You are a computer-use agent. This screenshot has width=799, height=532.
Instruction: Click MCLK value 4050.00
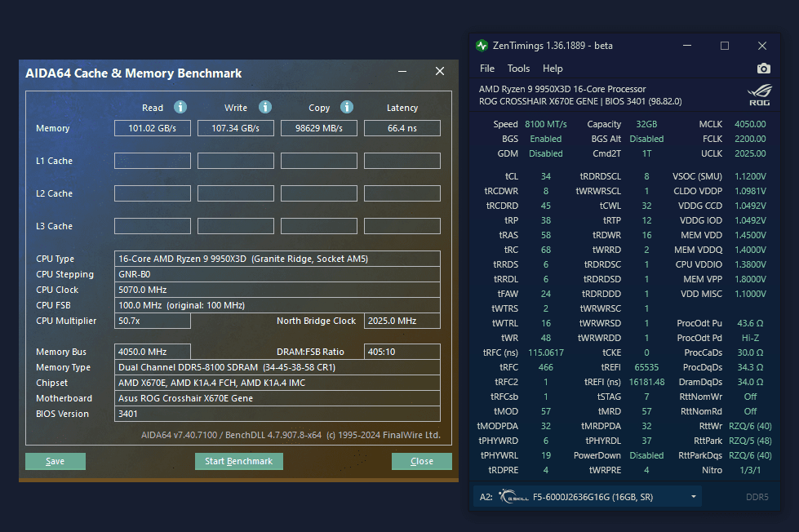750,124
